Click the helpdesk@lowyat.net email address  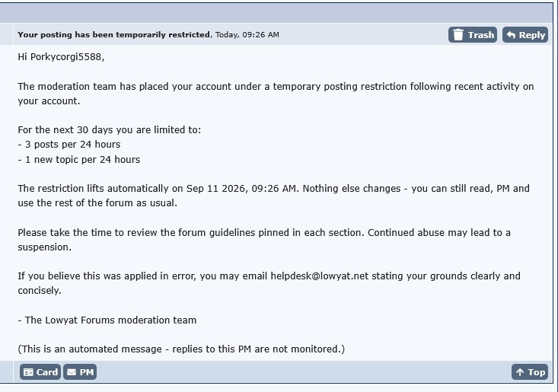point(320,276)
